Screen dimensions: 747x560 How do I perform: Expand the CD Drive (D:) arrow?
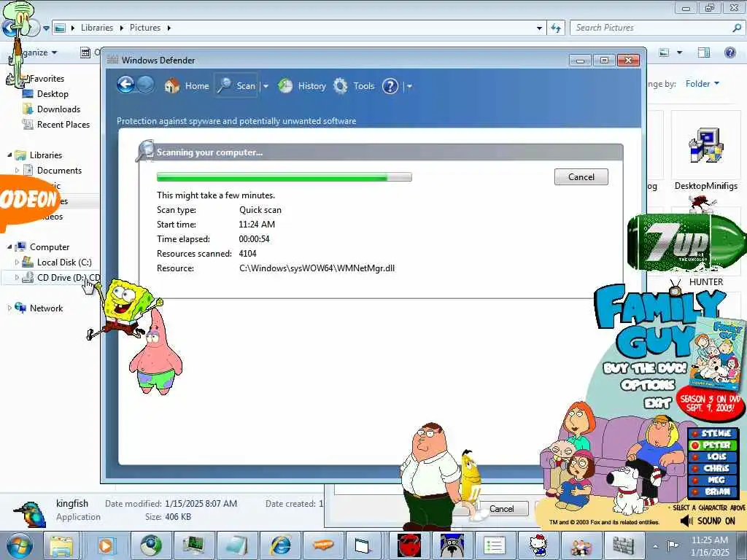click(x=18, y=277)
